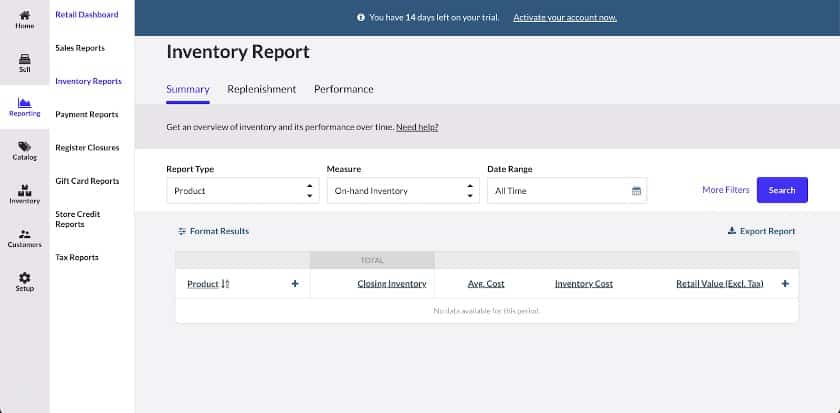Viewport: 840px width, 413px height.
Task: Click the Export Report download icon
Action: pyautogui.click(x=732, y=231)
